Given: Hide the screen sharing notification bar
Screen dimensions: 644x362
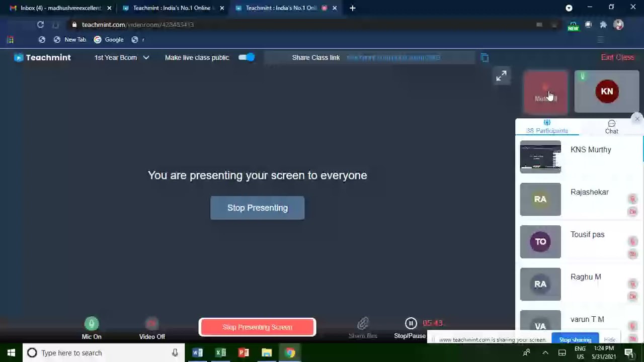Looking at the screenshot, I should (x=609, y=339).
